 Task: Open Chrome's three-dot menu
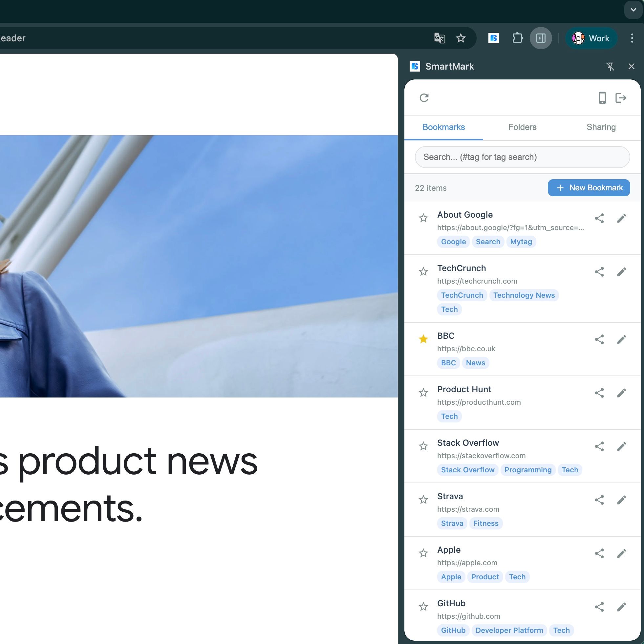tap(632, 38)
